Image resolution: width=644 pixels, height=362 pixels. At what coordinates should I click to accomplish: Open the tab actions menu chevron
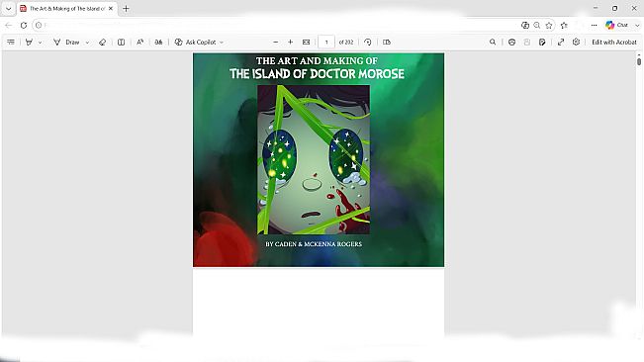pyautogui.click(x=8, y=8)
